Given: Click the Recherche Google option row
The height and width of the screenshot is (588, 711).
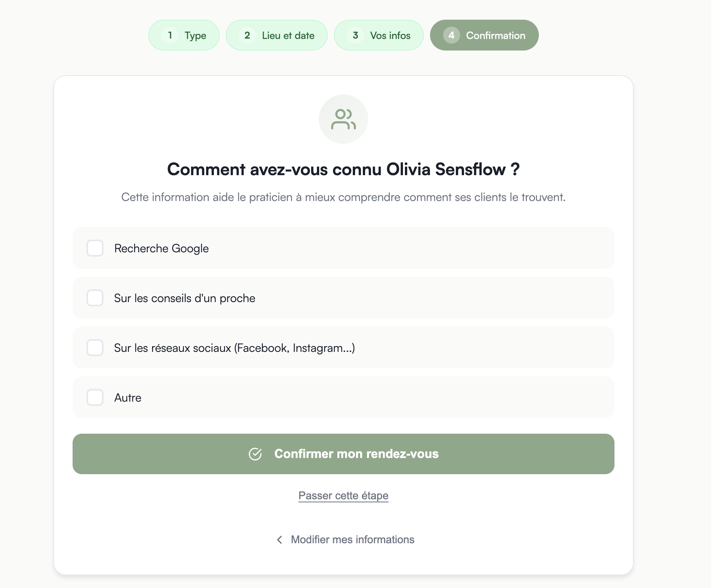Looking at the screenshot, I should 343,248.
